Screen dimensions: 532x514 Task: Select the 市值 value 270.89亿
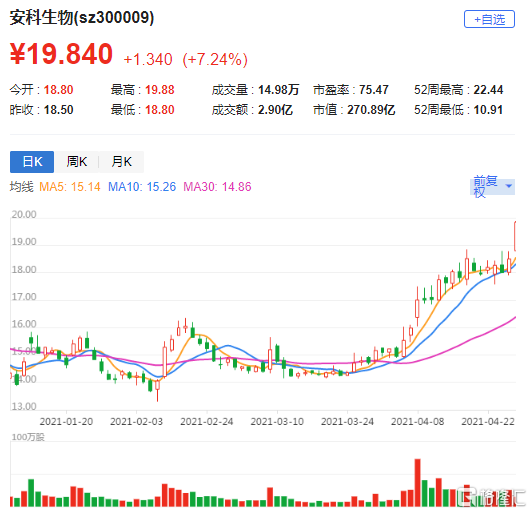[371, 110]
